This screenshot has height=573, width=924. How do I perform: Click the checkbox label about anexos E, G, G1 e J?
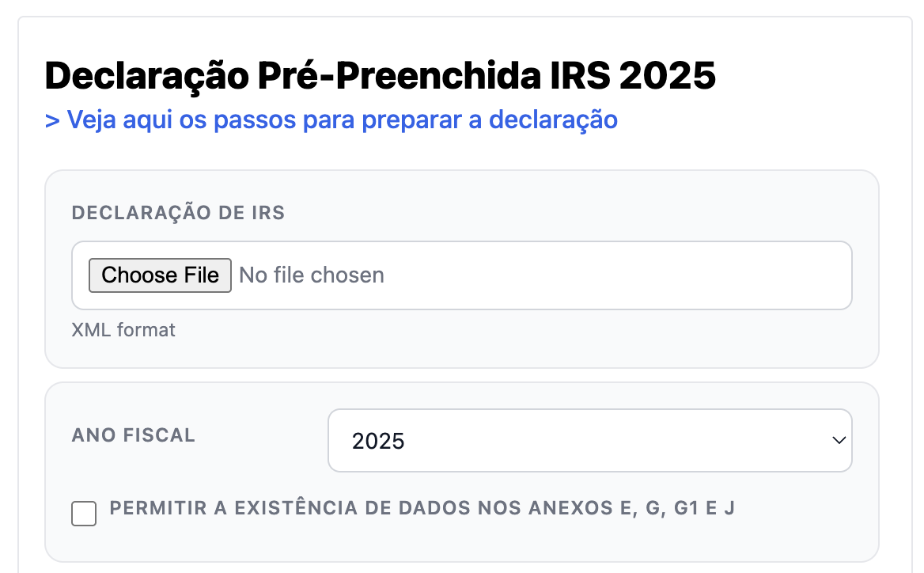click(x=422, y=508)
